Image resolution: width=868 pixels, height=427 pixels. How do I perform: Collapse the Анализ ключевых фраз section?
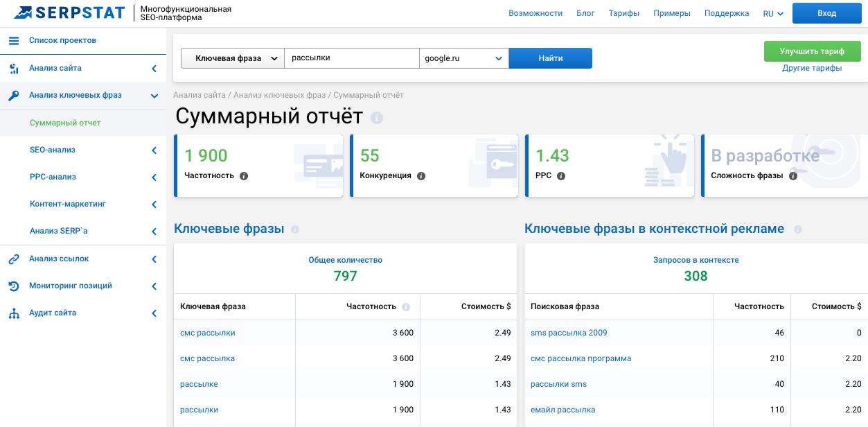(154, 96)
